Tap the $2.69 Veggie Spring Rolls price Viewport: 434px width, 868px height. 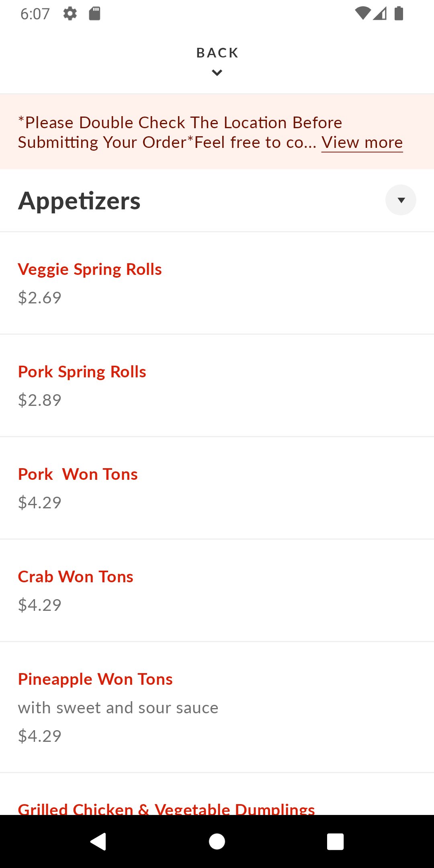pyautogui.click(x=39, y=298)
